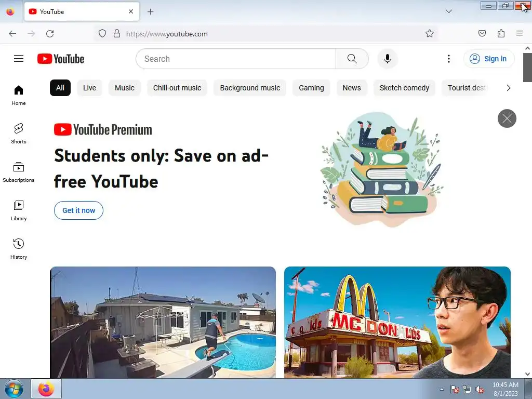Focus the YouTube search field

coord(236,59)
